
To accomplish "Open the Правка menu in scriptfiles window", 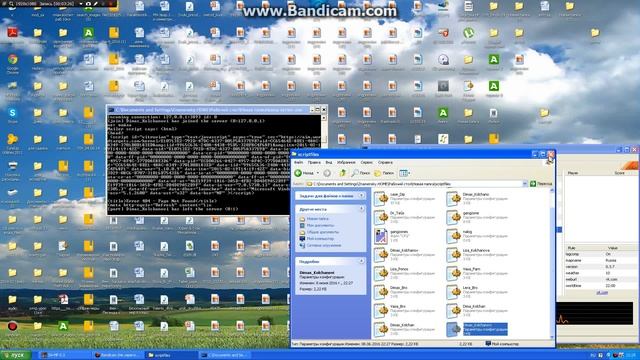I will [314, 162].
